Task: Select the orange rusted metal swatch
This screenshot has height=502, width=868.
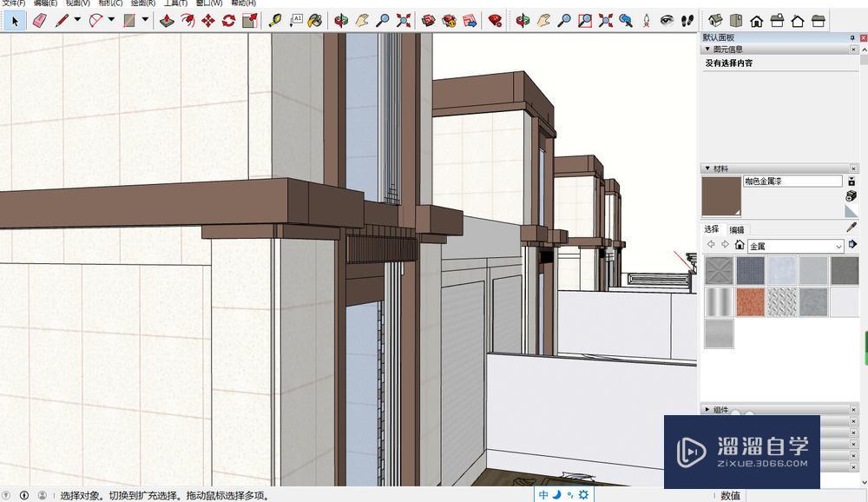Action: click(750, 302)
